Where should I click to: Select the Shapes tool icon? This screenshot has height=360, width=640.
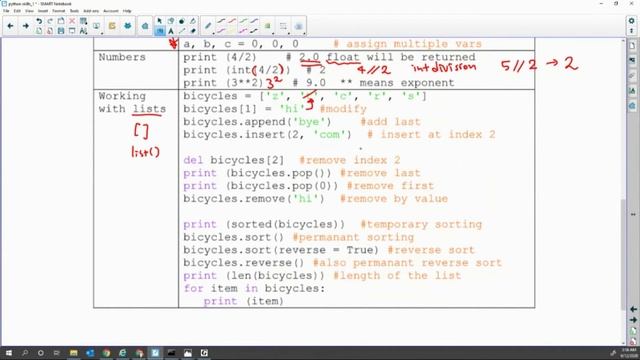point(171,21)
